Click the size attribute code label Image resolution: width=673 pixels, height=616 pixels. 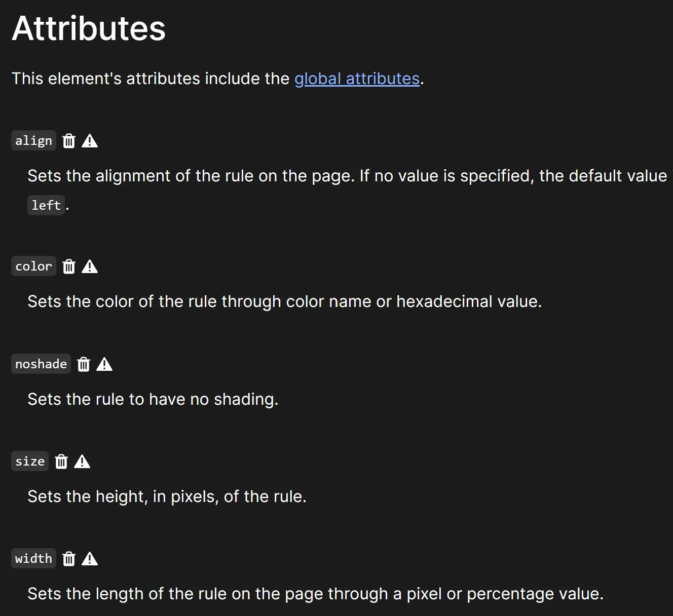(x=30, y=461)
